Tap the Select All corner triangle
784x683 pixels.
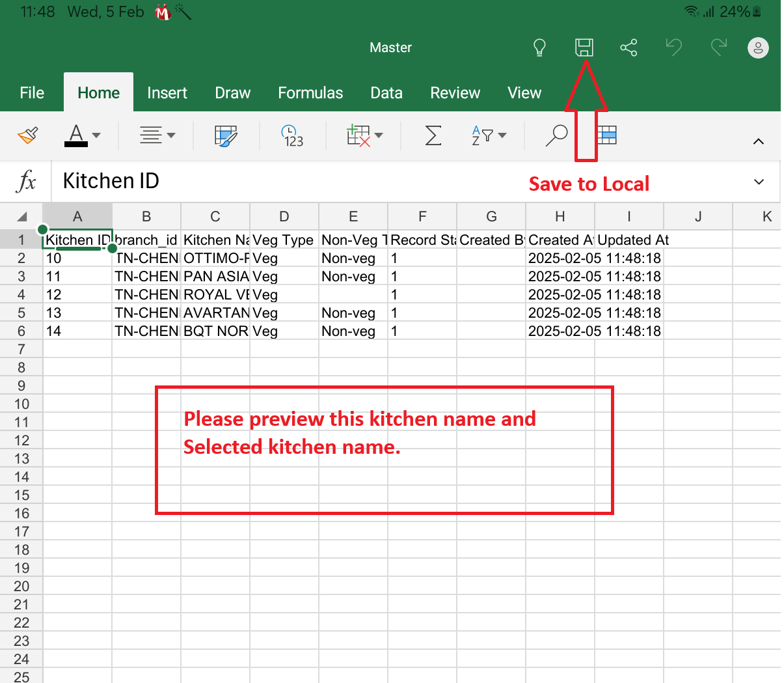(x=22, y=217)
